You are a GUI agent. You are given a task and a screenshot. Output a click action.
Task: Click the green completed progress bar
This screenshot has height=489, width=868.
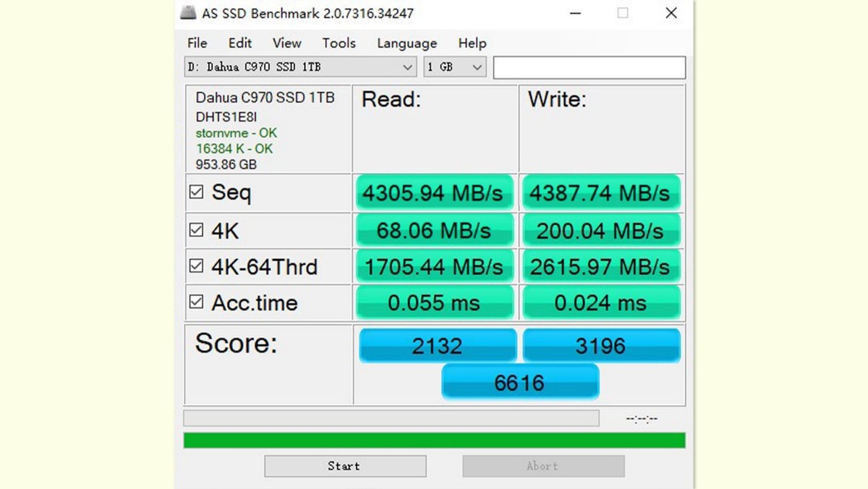point(434,440)
